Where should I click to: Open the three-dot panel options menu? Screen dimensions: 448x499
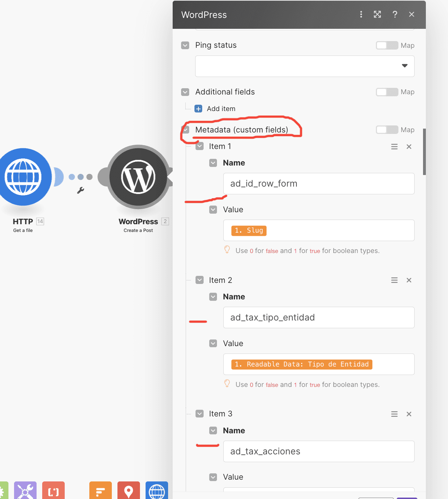[361, 14]
